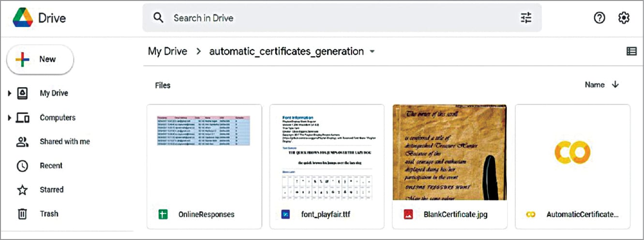This screenshot has height=240, width=644.
Task: Click the Google Drive logo
Action: pos(23,18)
